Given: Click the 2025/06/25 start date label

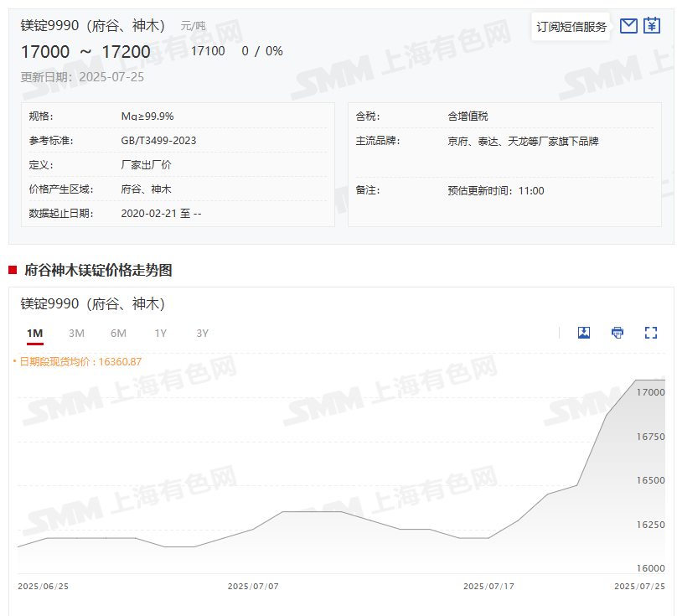Looking at the screenshot, I should (x=44, y=587).
